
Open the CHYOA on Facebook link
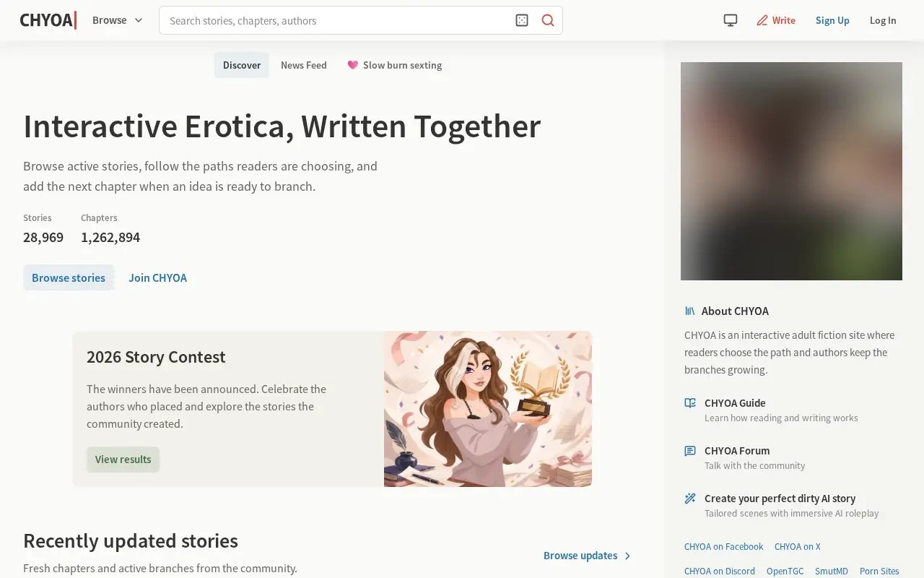[723, 547]
